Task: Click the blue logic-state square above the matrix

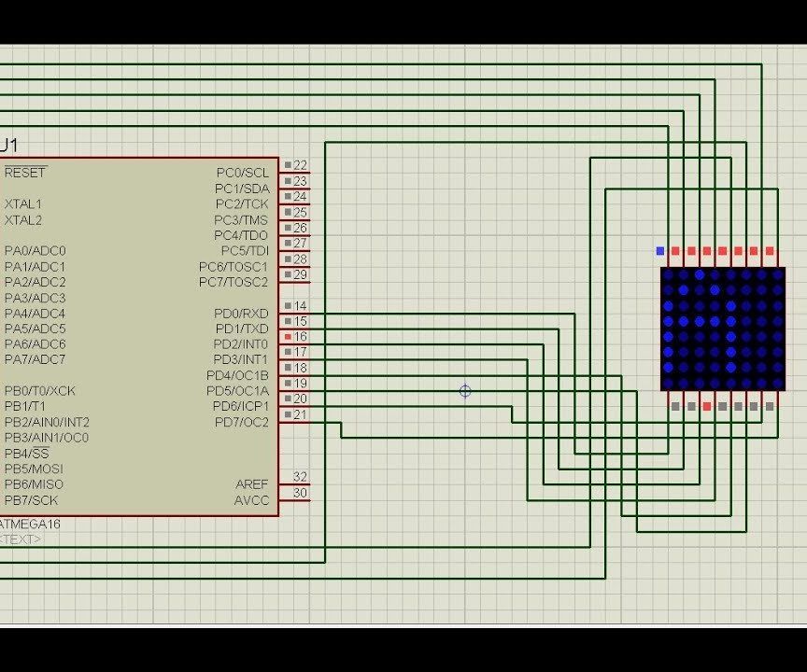Action: click(x=660, y=251)
